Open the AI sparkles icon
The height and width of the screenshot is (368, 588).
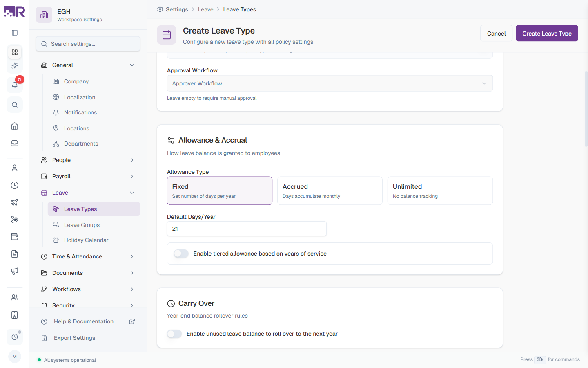pyautogui.click(x=15, y=65)
